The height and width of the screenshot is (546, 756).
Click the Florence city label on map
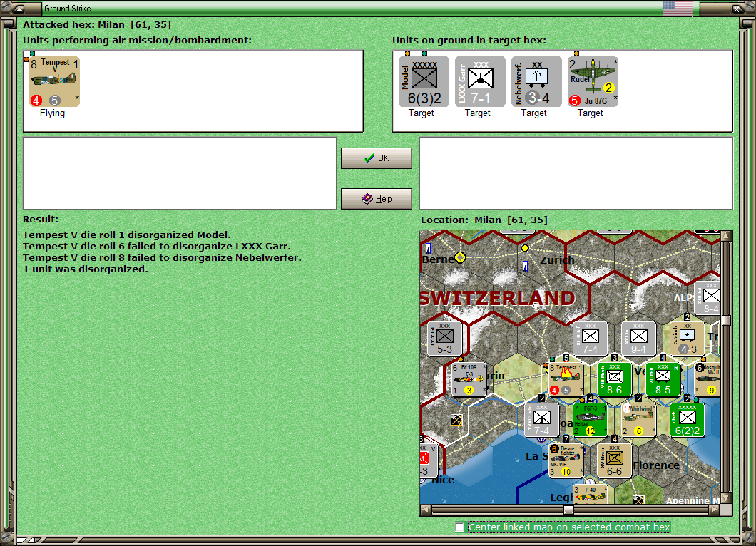click(x=656, y=465)
